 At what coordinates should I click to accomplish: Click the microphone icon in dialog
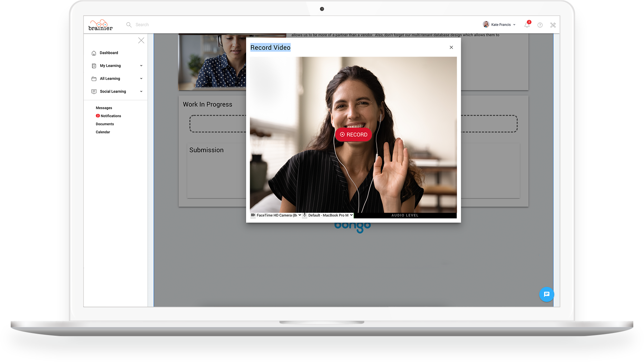point(305,215)
